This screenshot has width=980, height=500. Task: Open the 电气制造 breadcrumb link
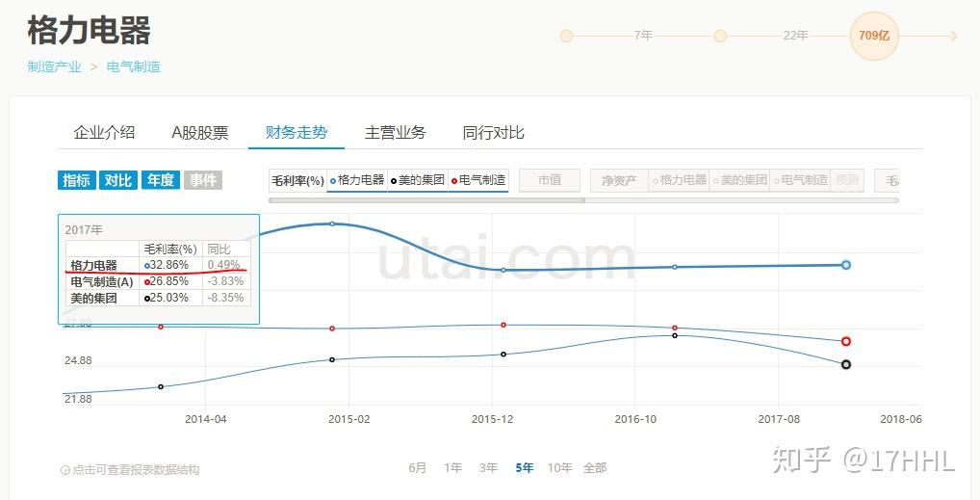(x=134, y=66)
